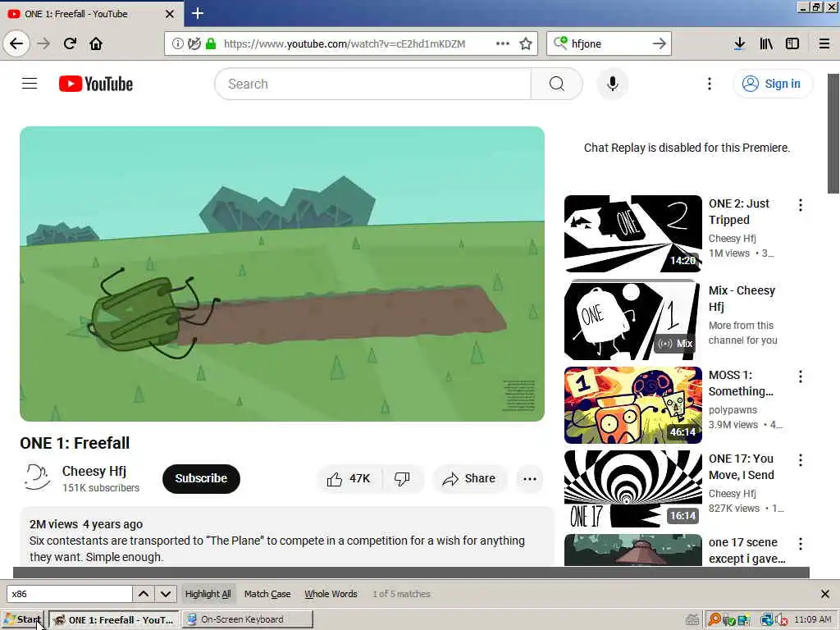Screen dimensions: 840x630
Task: Go to previous find match arrow
Action: pos(144,594)
